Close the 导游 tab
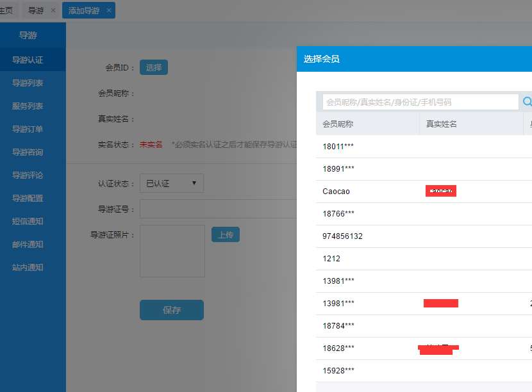This screenshot has width=532, height=392. click(x=53, y=10)
